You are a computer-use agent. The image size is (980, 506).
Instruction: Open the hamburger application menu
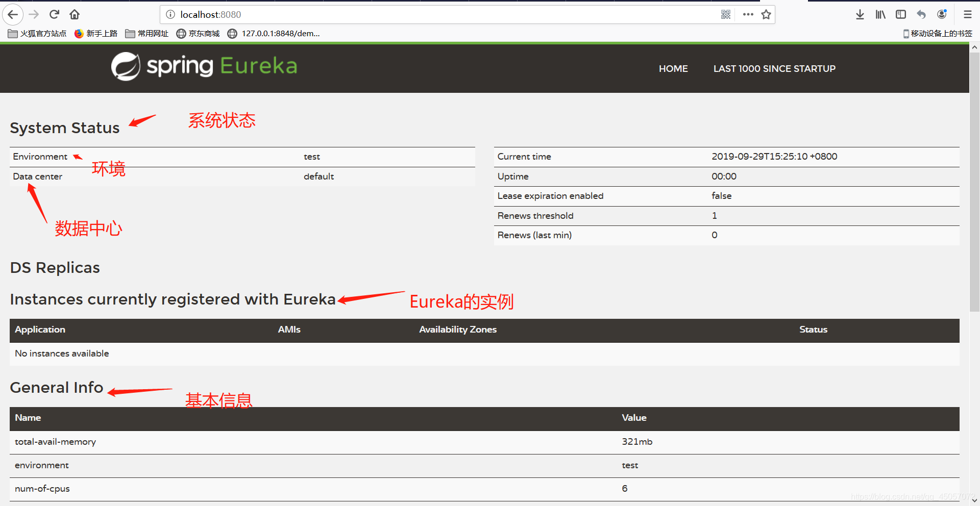coord(968,14)
